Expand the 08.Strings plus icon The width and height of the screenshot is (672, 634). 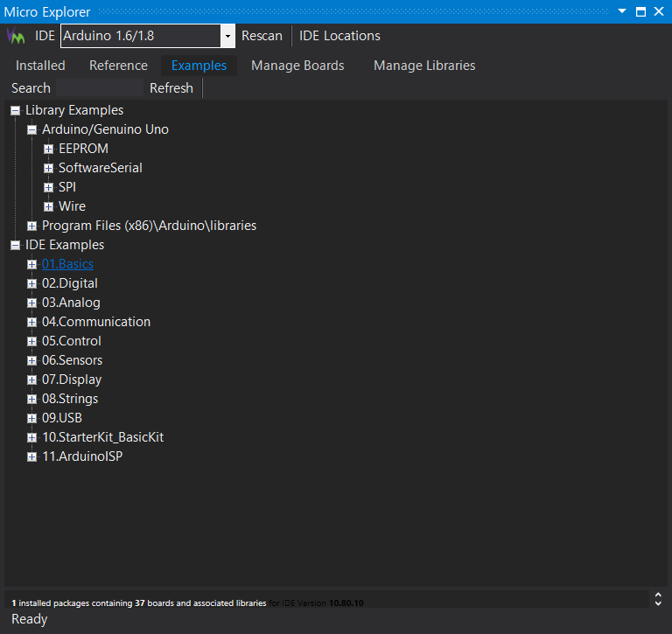[31, 400]
